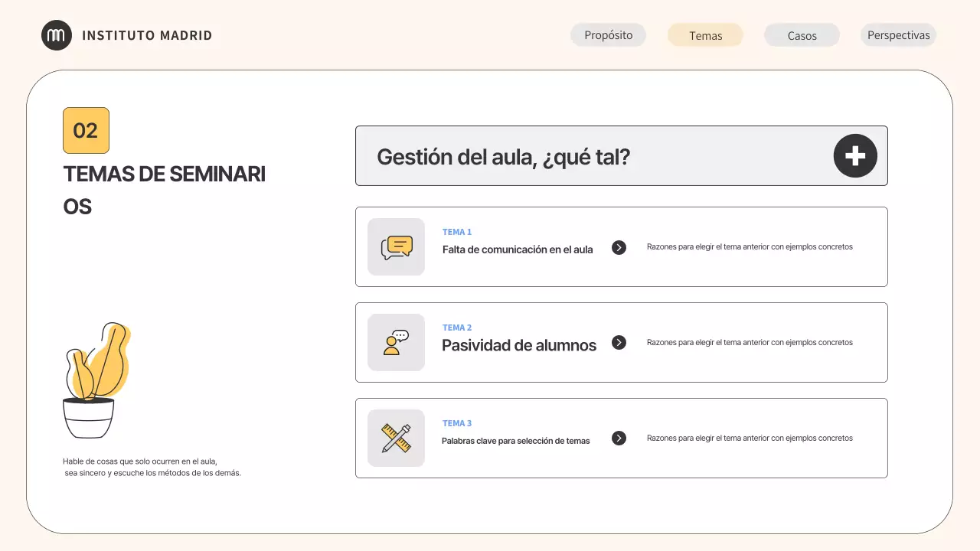980x551 pixels.
Task: Click the 'Pasividad de alumnos' title
Action: coord(519,345)
